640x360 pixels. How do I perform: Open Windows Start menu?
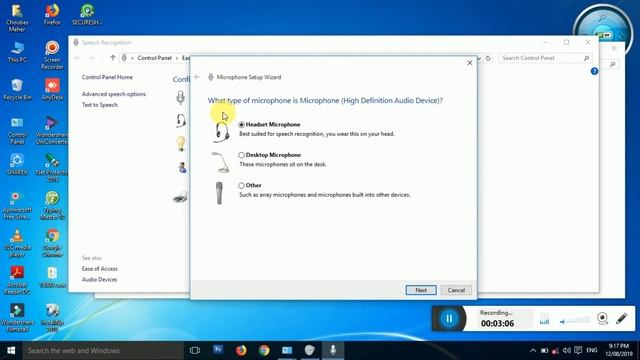pos(11,350)
